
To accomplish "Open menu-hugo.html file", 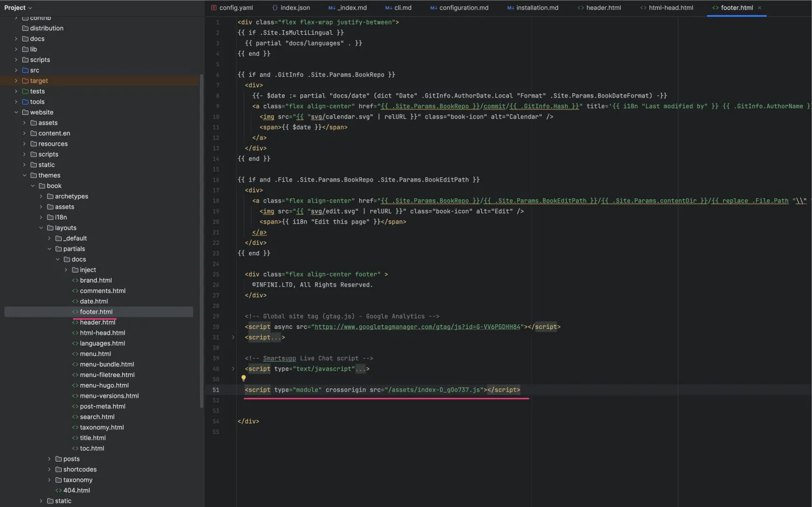I will [x=104, y=386].
